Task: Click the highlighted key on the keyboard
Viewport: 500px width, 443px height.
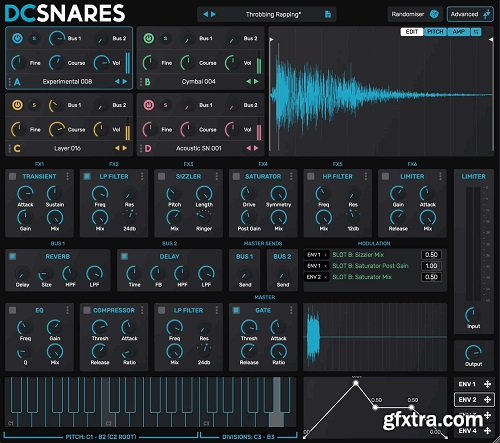Action: click(277, 402)
